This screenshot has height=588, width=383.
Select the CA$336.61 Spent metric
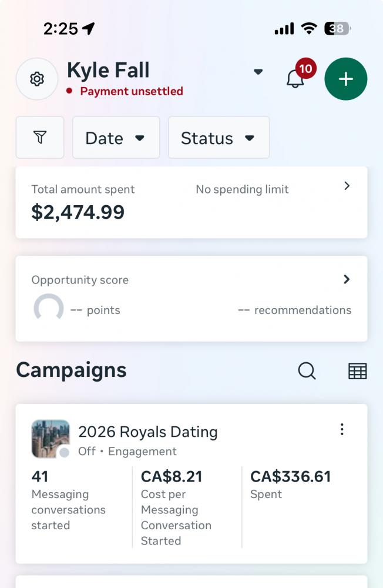pos(290,485)
